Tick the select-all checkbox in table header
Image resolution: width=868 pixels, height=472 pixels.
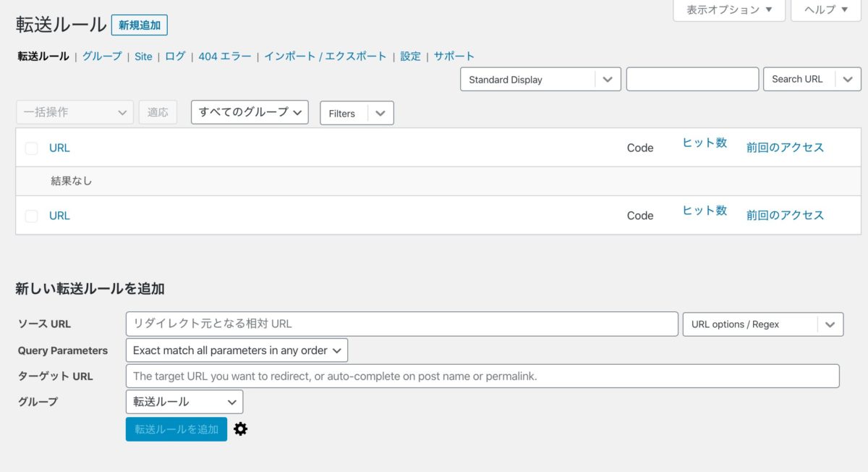pos(31,148)
